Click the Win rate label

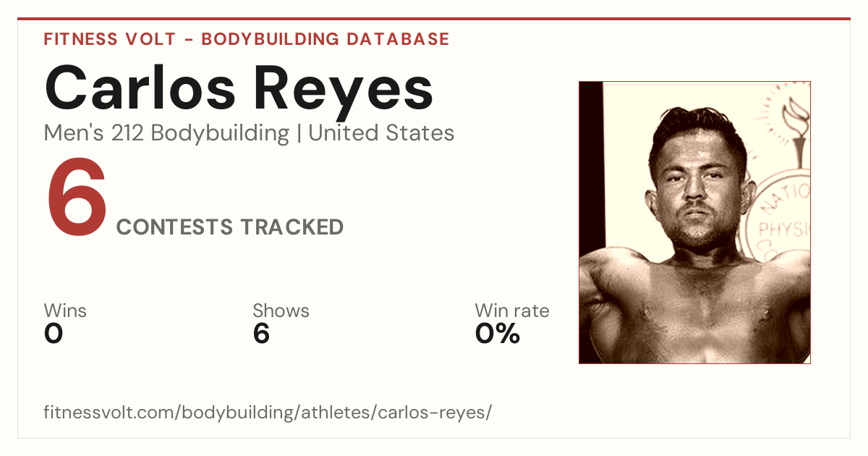click(x=512, y=311)
